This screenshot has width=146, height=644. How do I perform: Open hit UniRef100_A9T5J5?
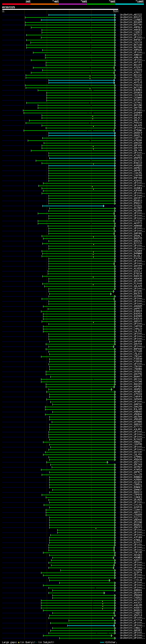point(131,82)
